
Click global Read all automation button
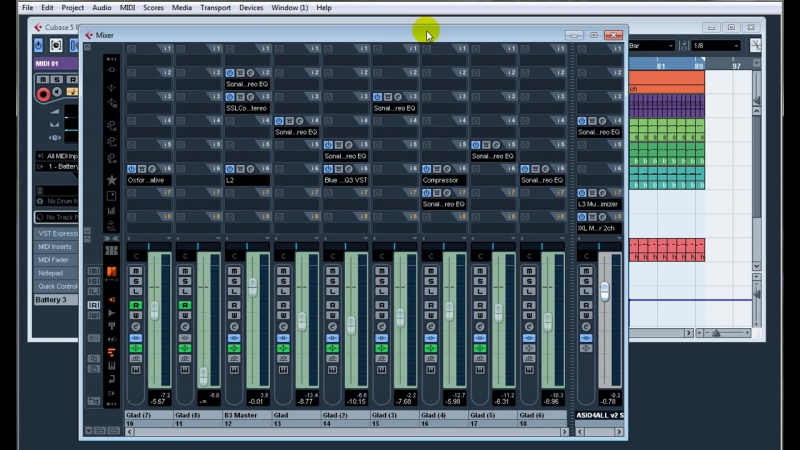[x=94, y=305]
